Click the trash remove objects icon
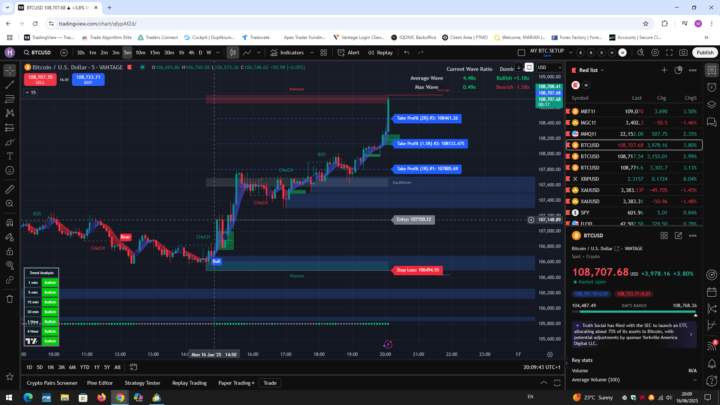The image size is (720, 405). [10, 299]
